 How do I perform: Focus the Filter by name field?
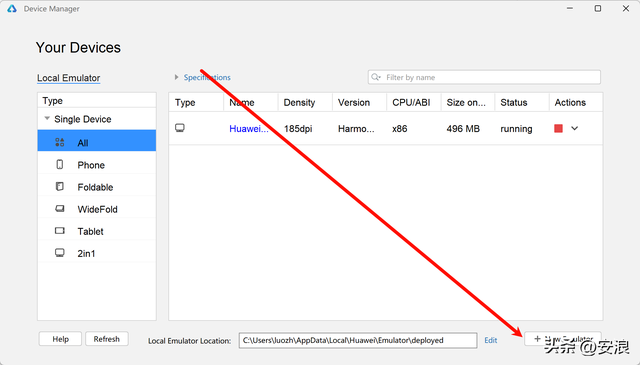[484, 77]
